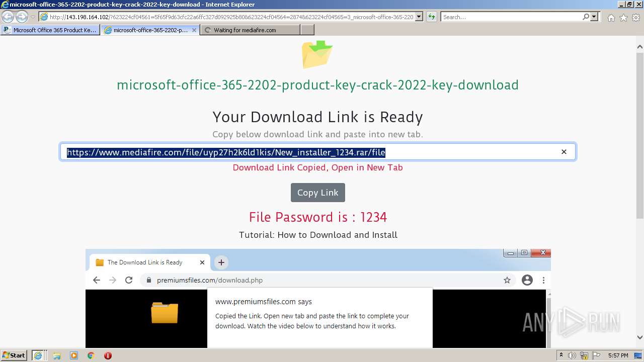Open the IE Home icon
644x362 pixels.
[611, 18]
